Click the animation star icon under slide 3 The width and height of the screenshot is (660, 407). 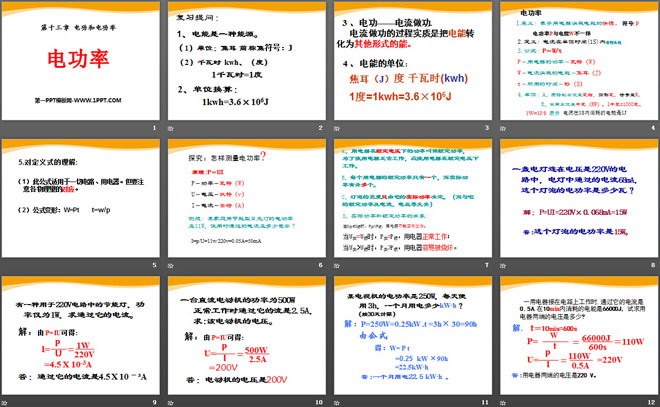pos(337,128)
